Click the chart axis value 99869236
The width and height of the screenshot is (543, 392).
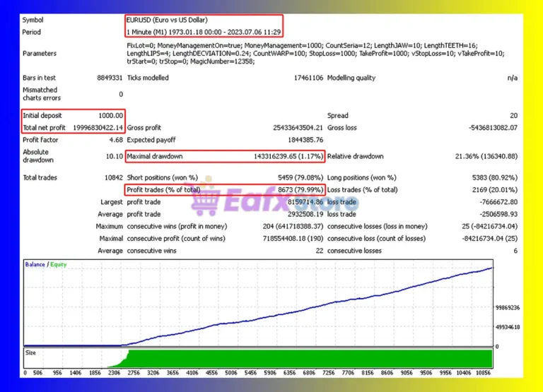pos(508,307)
